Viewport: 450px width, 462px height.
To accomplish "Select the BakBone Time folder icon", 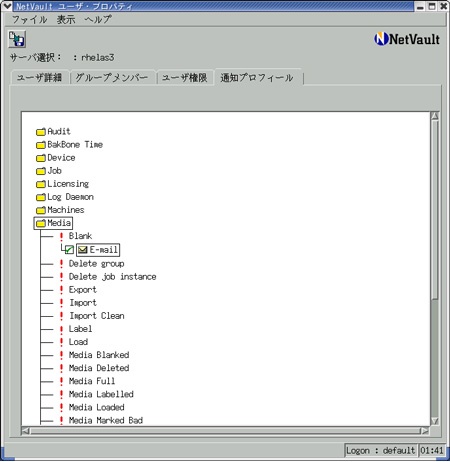I will pos(41,145).
